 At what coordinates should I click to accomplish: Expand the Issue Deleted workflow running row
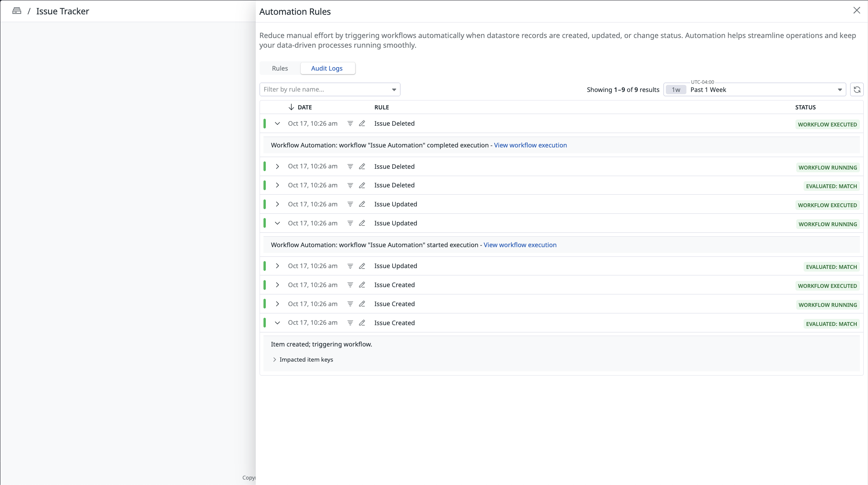point(277,166)
